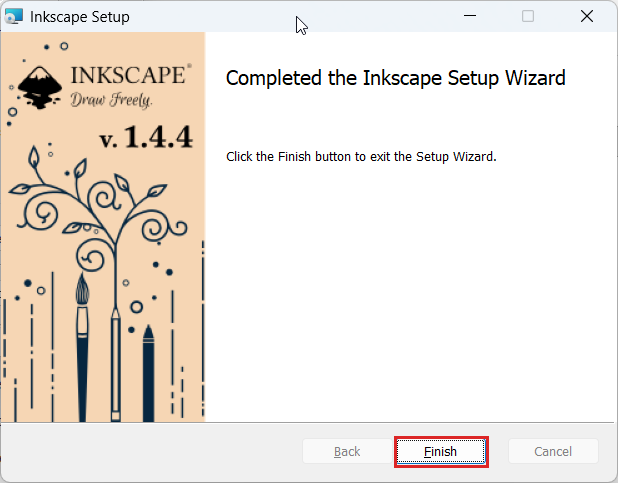Click the INKSCAPE wordmark in banner
Viewport: 618px width, 483px height.
[130, 75]
